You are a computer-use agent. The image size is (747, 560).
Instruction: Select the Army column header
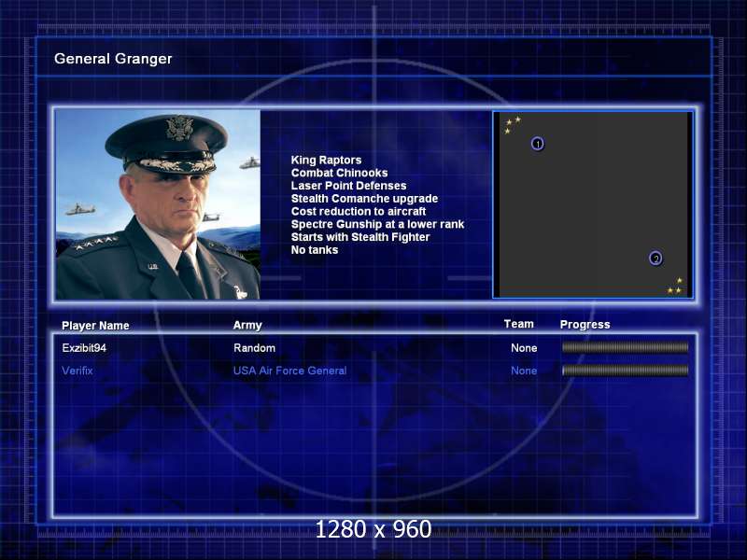[x=247, y=326]
